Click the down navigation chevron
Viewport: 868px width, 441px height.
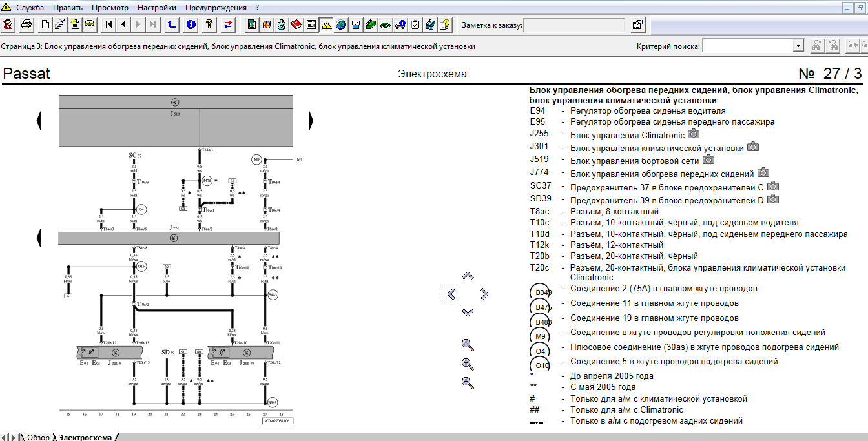pyautogui.click(x=468, y=313)
